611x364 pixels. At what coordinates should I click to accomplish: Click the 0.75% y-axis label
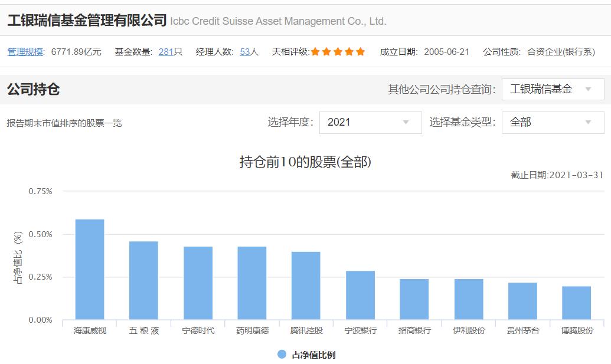tap(40, 191)
